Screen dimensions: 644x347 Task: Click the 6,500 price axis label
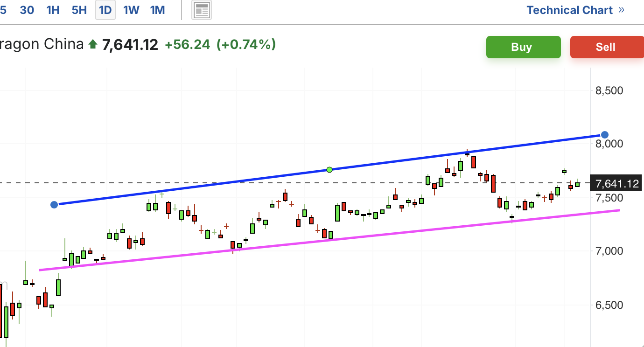[609, 305]
